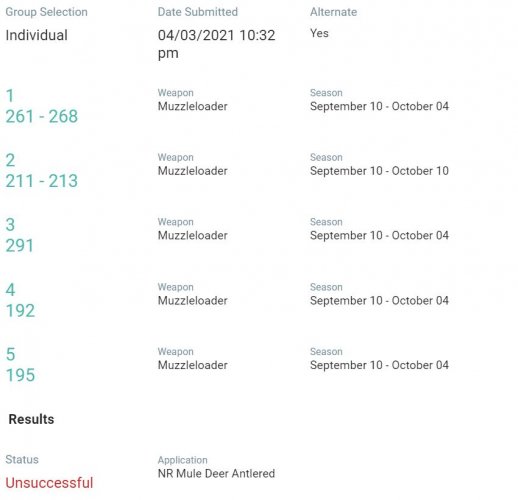Click the Date Submitted label
This screenshot has height=500, width=518.
point(198,12)
